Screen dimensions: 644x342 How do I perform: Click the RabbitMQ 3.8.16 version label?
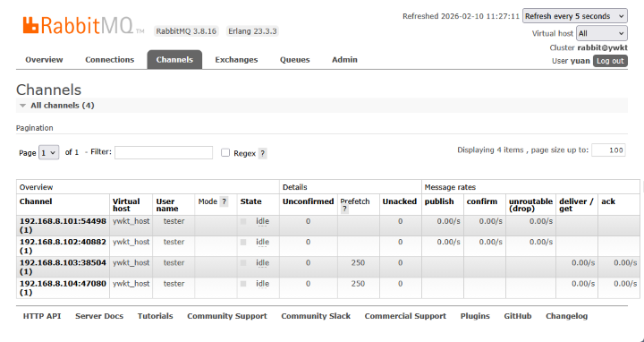pyautogui.click(x=186, y=31)
